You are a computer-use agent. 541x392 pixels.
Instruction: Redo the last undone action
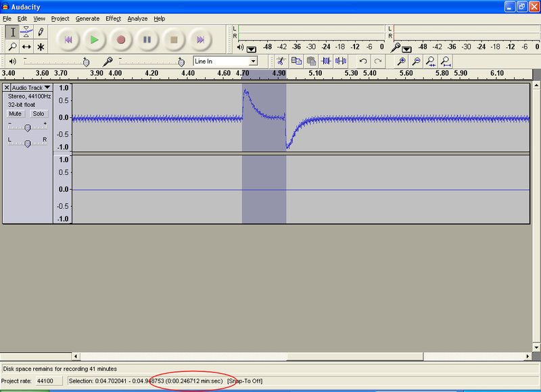coord(378,62)
